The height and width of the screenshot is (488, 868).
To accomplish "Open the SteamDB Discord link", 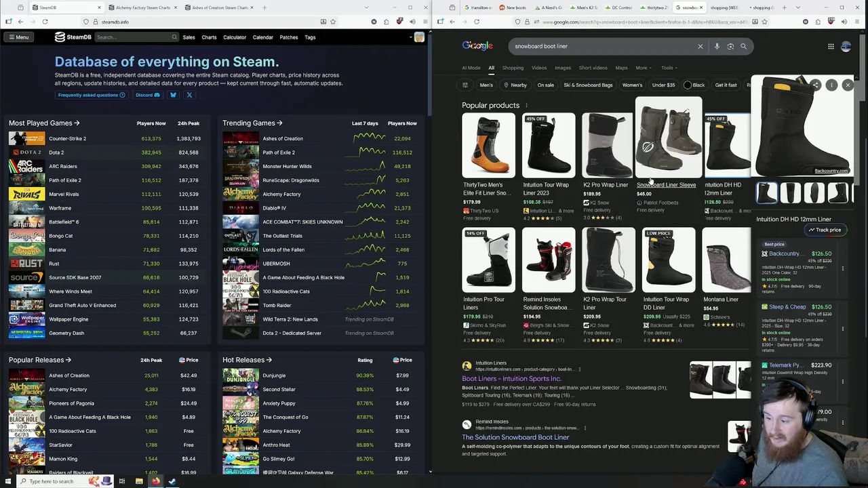I will (147, 95).
